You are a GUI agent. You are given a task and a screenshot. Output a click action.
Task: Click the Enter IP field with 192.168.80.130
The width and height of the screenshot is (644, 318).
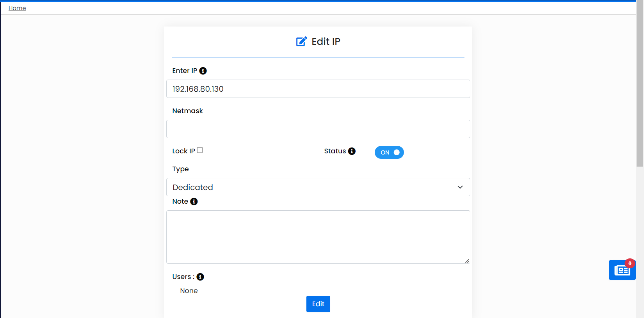(x=318, y=89)
